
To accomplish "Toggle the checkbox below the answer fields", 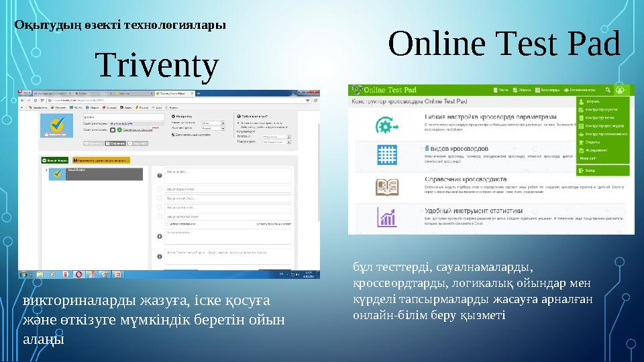I will tap(167, 224).
